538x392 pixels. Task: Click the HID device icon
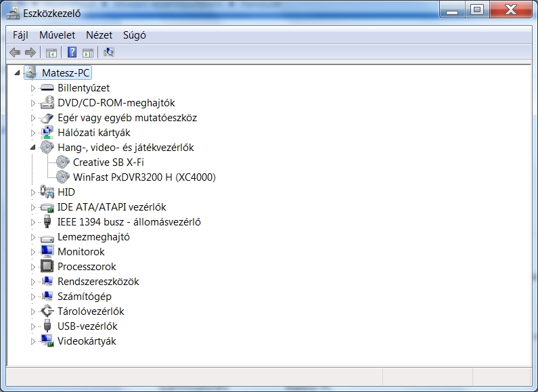click(47, 192)
